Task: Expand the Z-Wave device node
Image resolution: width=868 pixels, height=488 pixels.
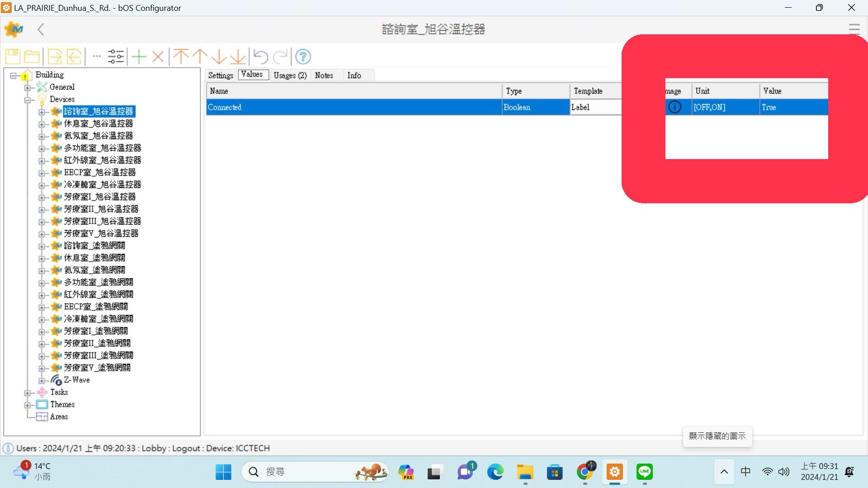Action: pos(42,380)
